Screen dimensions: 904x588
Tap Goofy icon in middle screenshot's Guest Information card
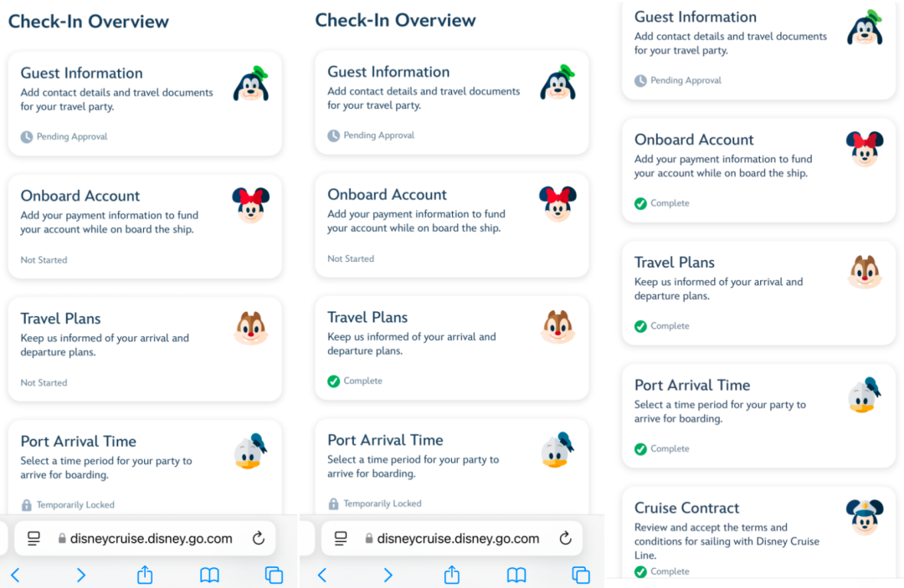pyautogui.click(x=558, y=83)
